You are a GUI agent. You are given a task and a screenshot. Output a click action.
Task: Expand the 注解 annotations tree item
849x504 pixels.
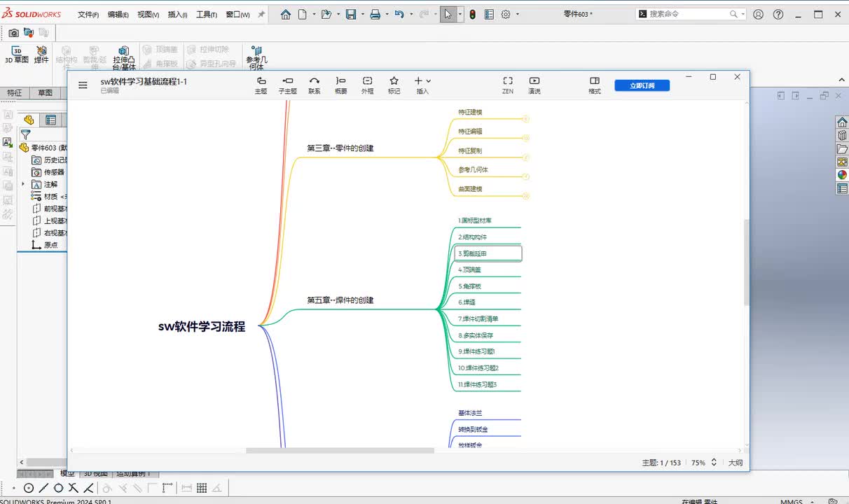[23, 184]
